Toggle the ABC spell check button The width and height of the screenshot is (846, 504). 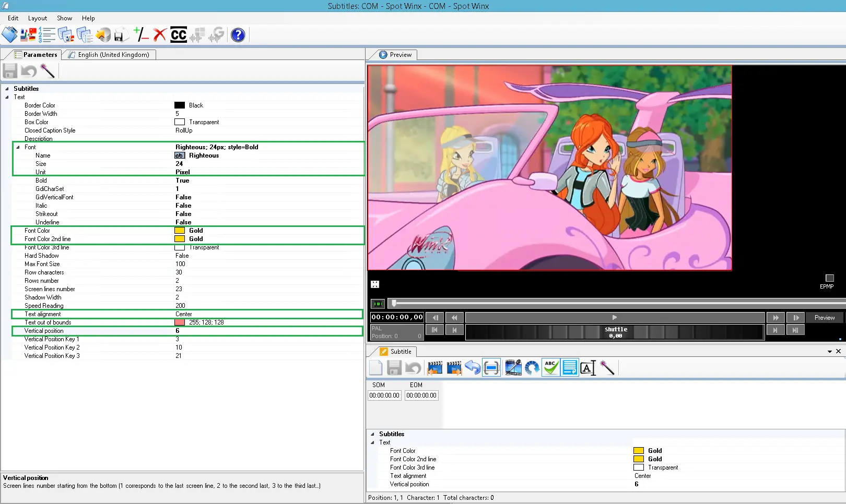551,368
